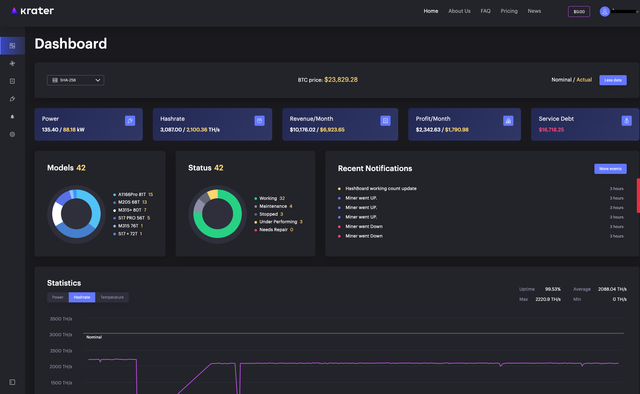Collapse sidebar using bottom-left panel icon

(x=12, y=382)
